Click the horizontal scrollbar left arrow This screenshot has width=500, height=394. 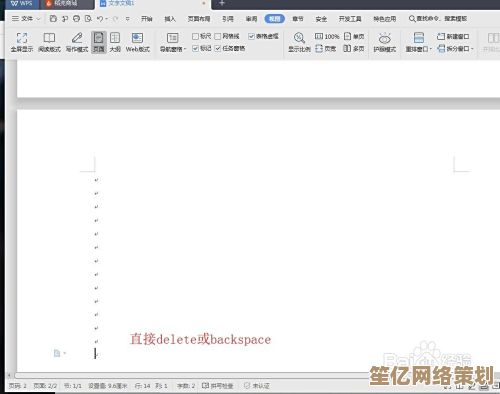(x=9, y=375)
